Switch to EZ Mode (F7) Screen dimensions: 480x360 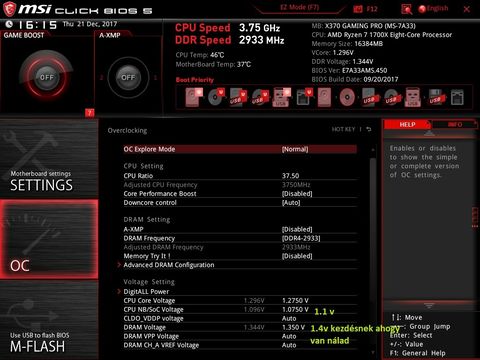click(299, 7)
